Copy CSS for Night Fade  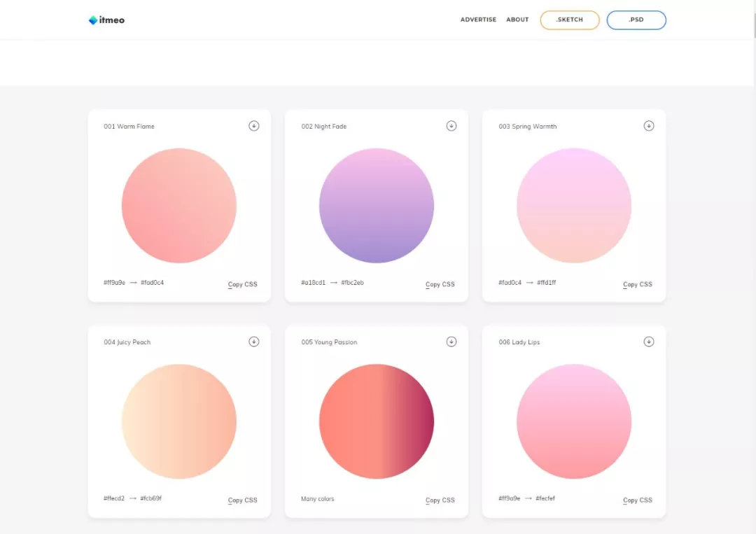(x=440, y=284)
